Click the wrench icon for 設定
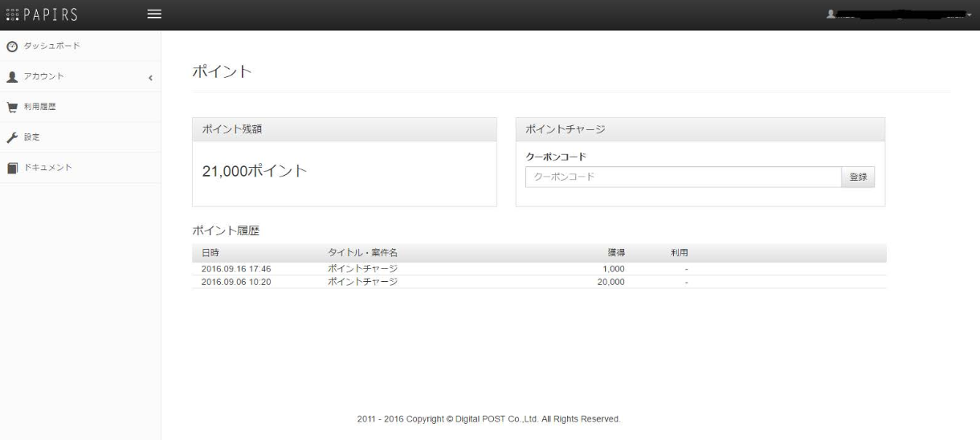 point(11,137)
